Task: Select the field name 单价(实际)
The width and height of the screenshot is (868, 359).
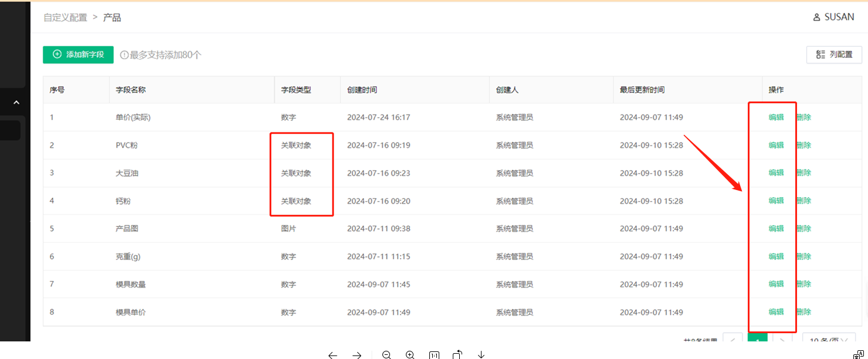Action: coord(133,117)
